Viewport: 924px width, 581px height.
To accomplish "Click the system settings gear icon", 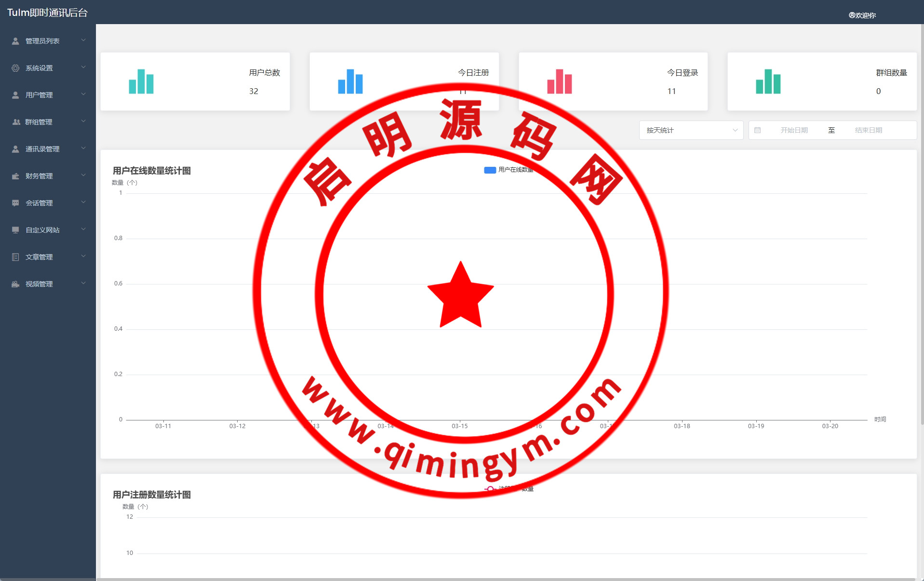I will click(15, 68).
